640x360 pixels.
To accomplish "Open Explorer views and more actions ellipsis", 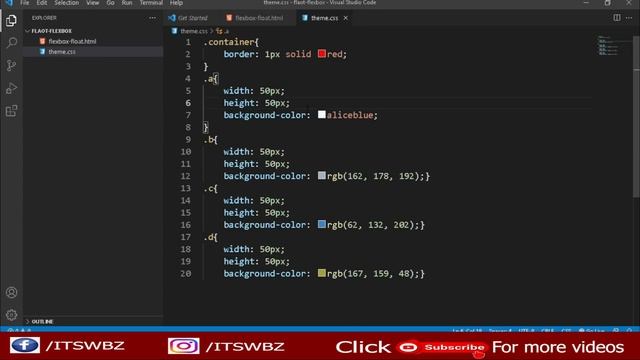I will 152,18.
